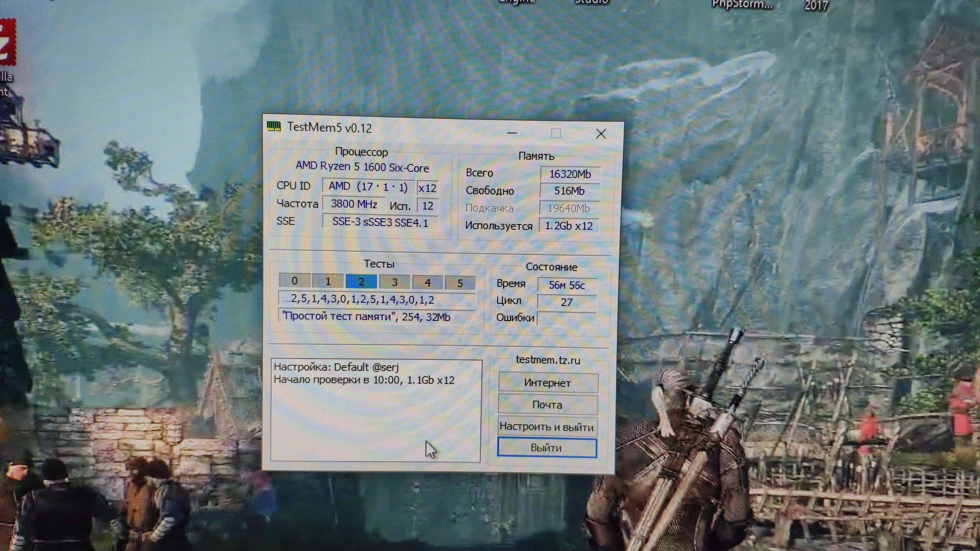Select test block 5
This screenshot has width=980, height=551.
460,283
